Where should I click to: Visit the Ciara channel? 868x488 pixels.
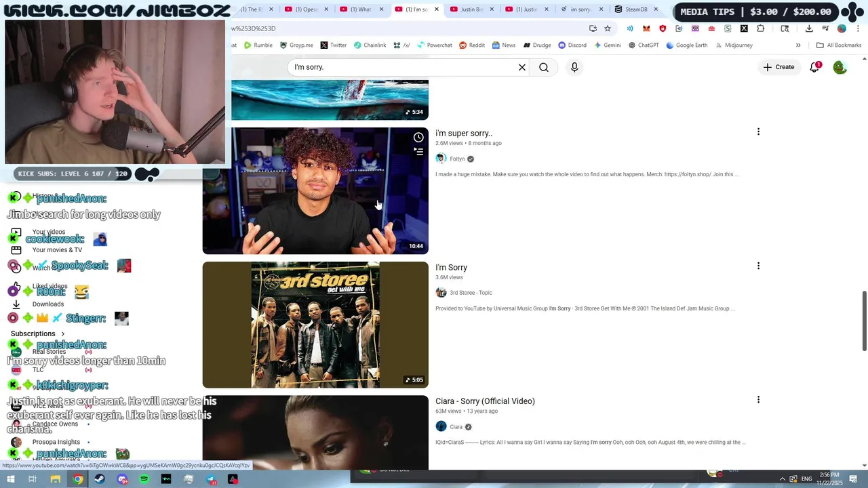pyautogui.click(x=456, y=427)
